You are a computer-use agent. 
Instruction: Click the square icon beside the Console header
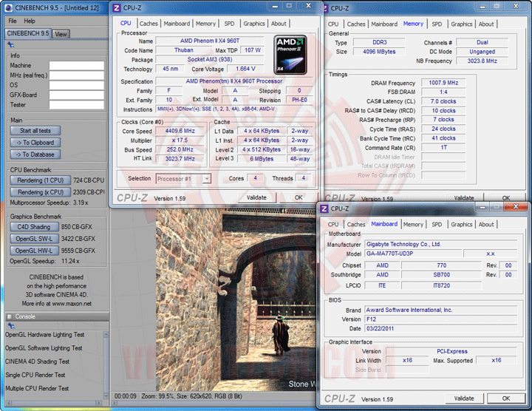tap(10, 316)
